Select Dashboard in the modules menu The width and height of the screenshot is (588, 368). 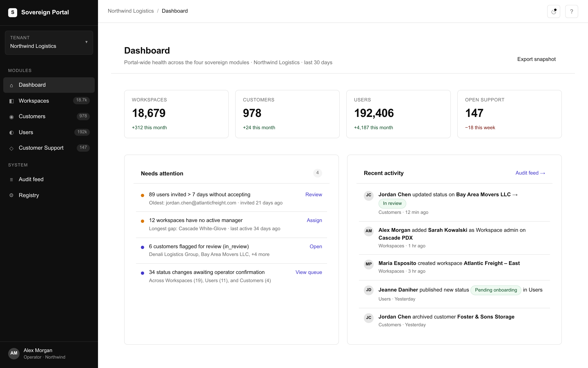pyautogui.click(x=49, y=85)
